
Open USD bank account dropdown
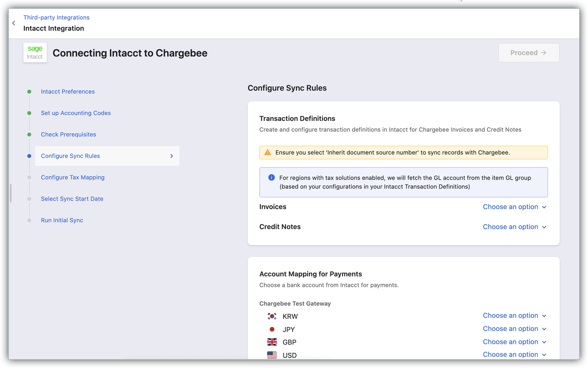coord(514,355)
